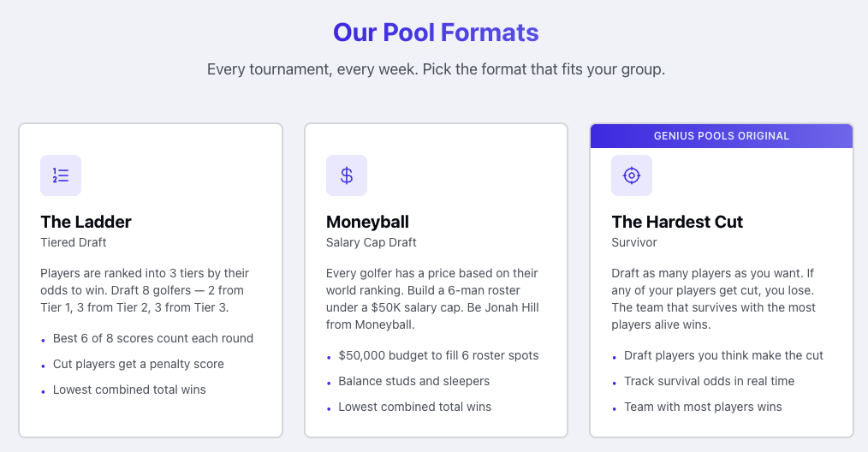Click the Tiered Draft subtitle

74,242
